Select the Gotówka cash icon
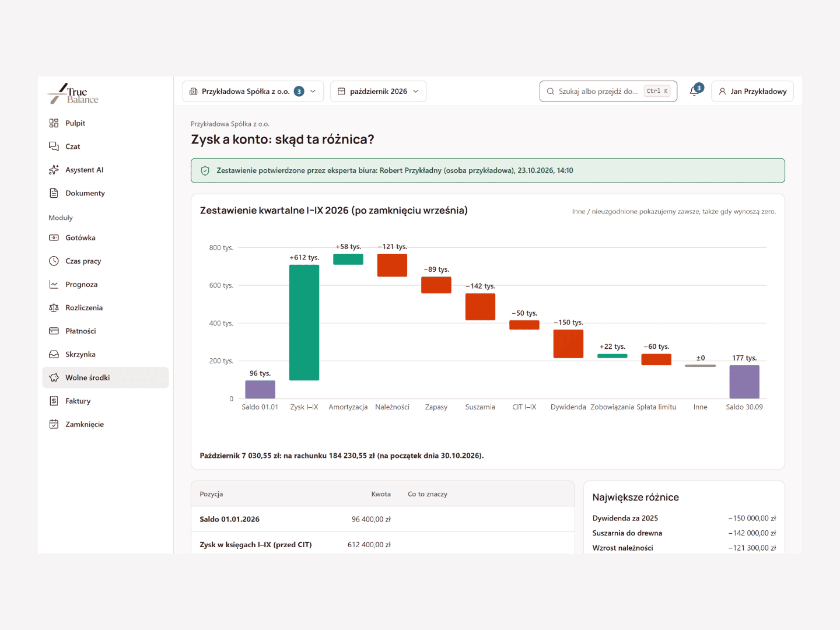 pyautogui.click(x=54, y=237)
